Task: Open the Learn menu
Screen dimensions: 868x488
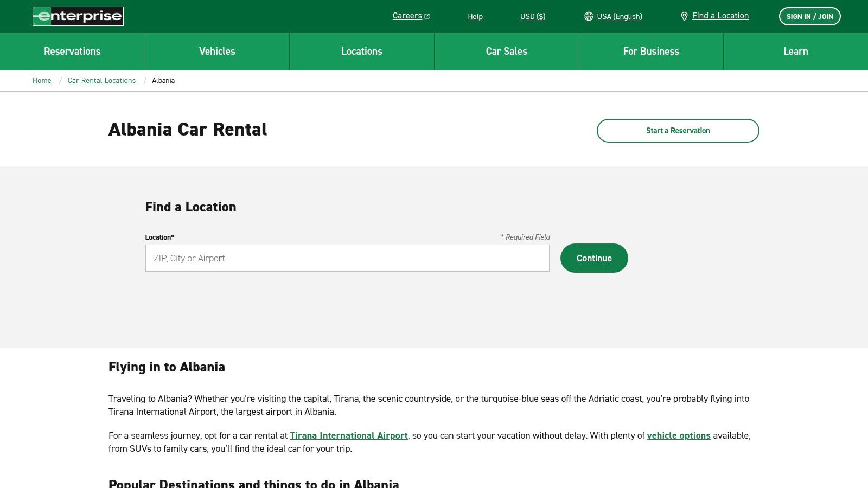Action: click(x=796, y=52)
